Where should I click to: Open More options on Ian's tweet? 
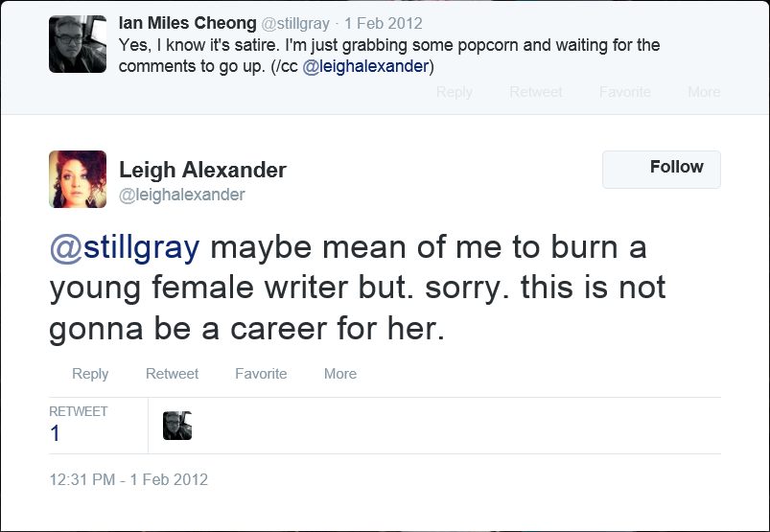click(x=704, y=92)
